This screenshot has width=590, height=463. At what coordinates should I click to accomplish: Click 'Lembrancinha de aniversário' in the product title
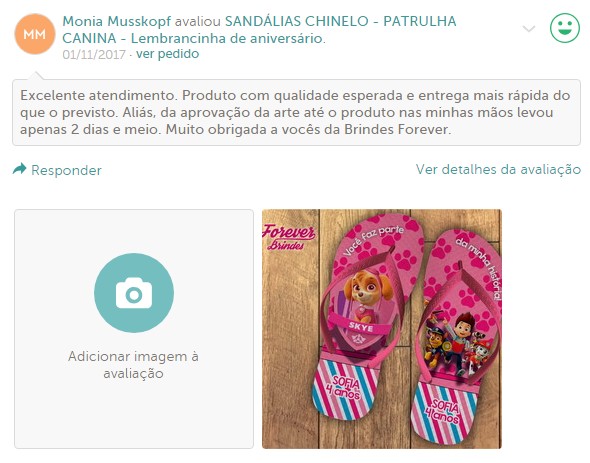click(x=227, y=38)
